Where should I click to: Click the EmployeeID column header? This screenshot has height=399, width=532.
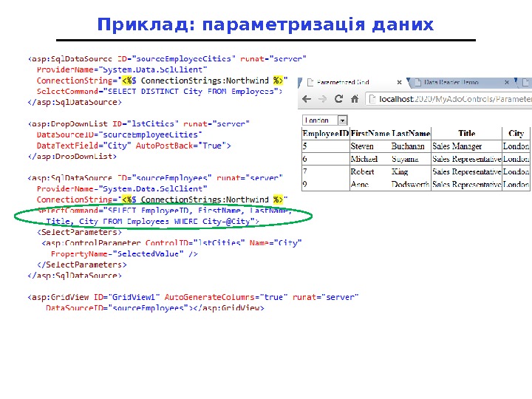tap(325, 133)
